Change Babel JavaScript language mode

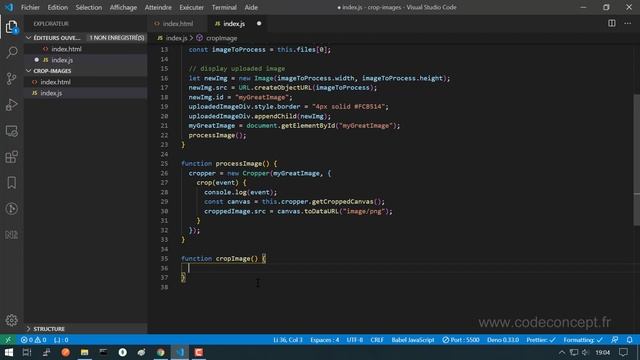pyautogui.click(x=413, y=340)
